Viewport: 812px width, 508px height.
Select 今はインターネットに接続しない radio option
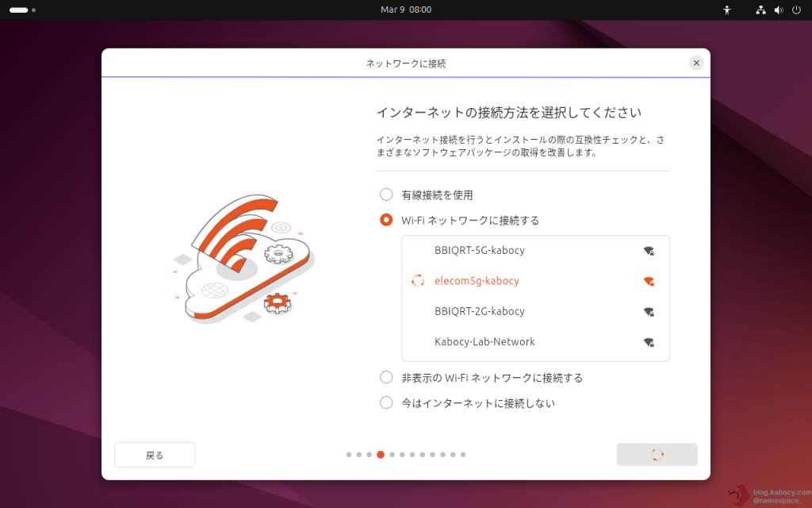tap(386, 403)
